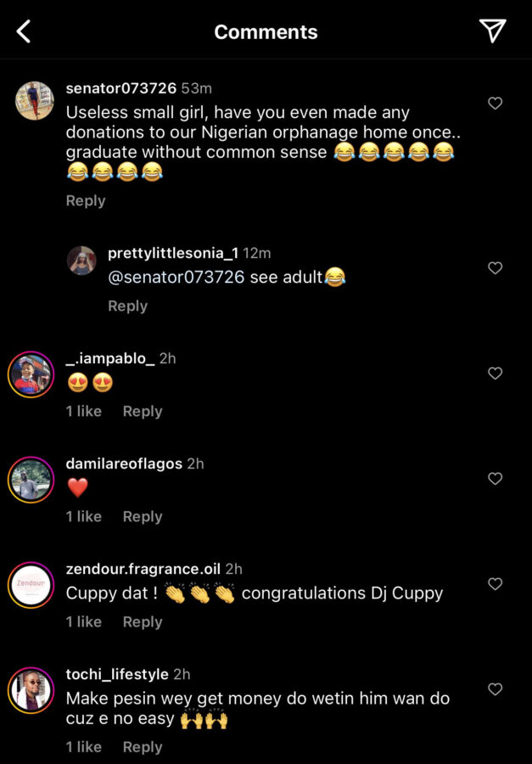
Task: Open tochi_lifestyle username link
Action: coord(117,674)
